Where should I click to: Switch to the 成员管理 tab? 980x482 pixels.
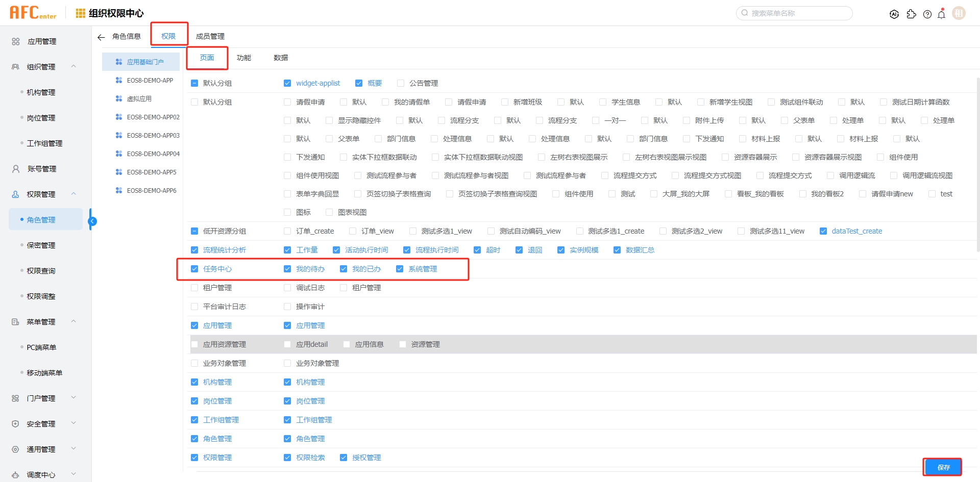[211, 36]
